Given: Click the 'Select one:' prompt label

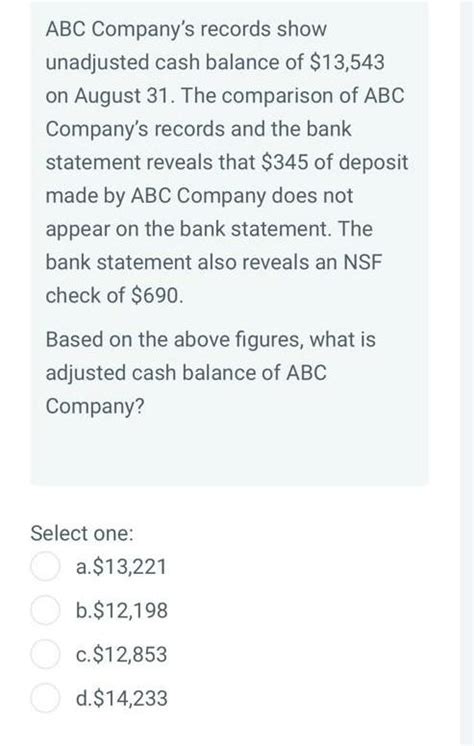Looking at the screenshot, I should click(x=82, y=533).
